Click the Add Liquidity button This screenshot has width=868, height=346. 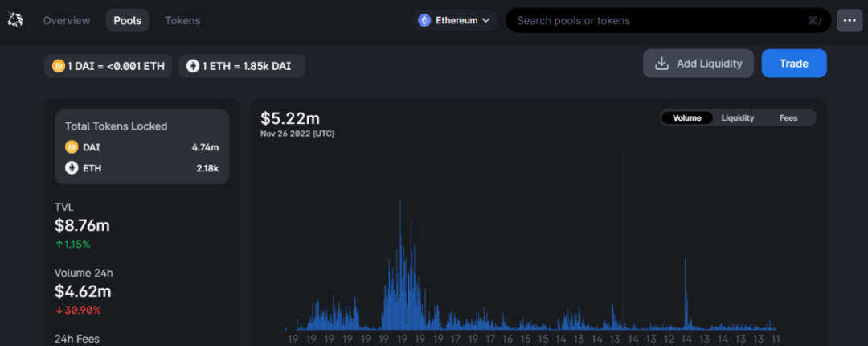[698, 64]
